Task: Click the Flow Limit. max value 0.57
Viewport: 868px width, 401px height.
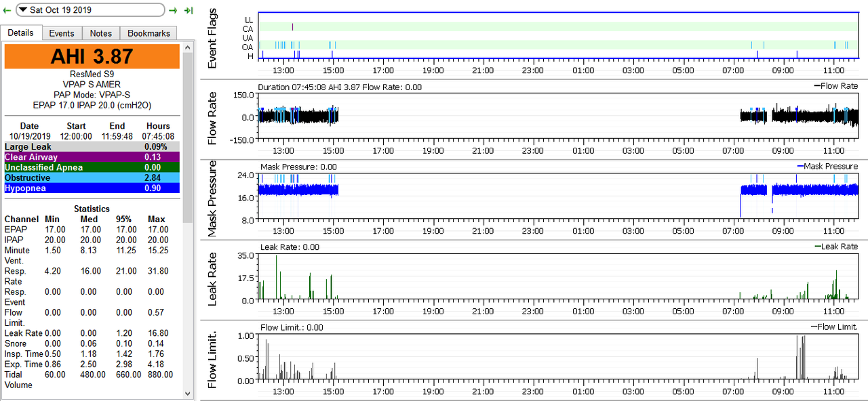Action: click(x=156, y=313)
